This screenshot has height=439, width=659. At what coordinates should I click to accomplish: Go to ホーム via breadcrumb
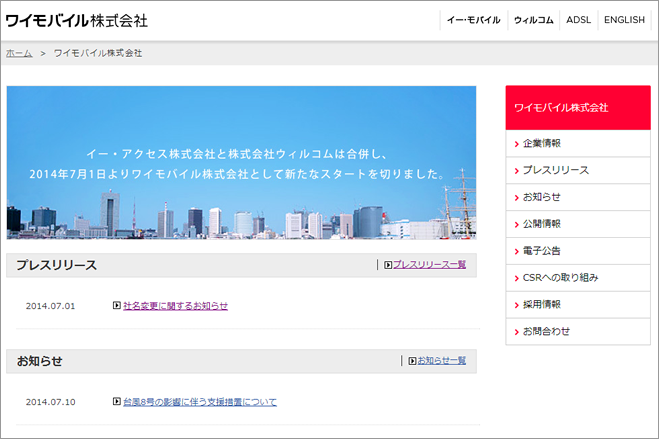pos(19,53)
